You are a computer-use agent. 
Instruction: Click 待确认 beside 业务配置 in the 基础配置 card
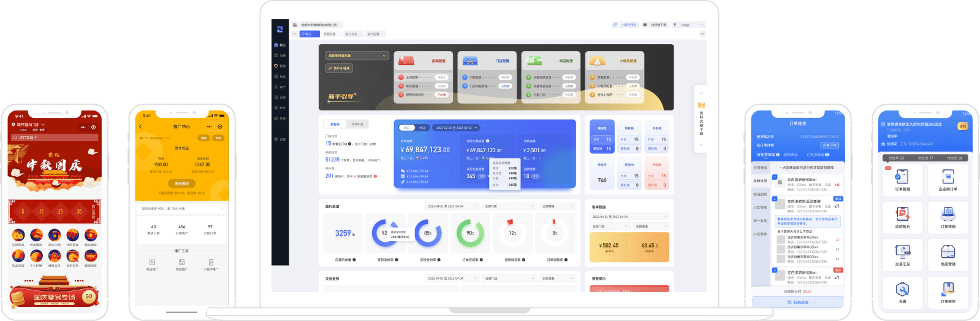pyautogui.click(x=442, y=77)
